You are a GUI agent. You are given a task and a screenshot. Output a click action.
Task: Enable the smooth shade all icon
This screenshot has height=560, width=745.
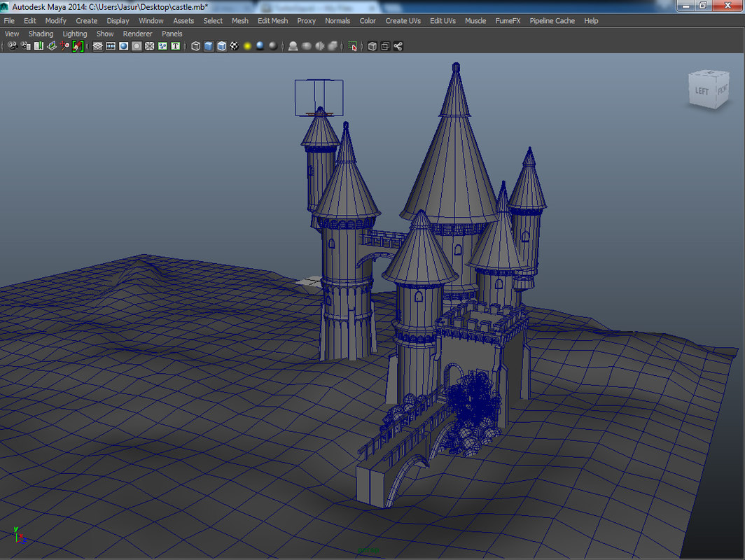click(x=207, y=46)
